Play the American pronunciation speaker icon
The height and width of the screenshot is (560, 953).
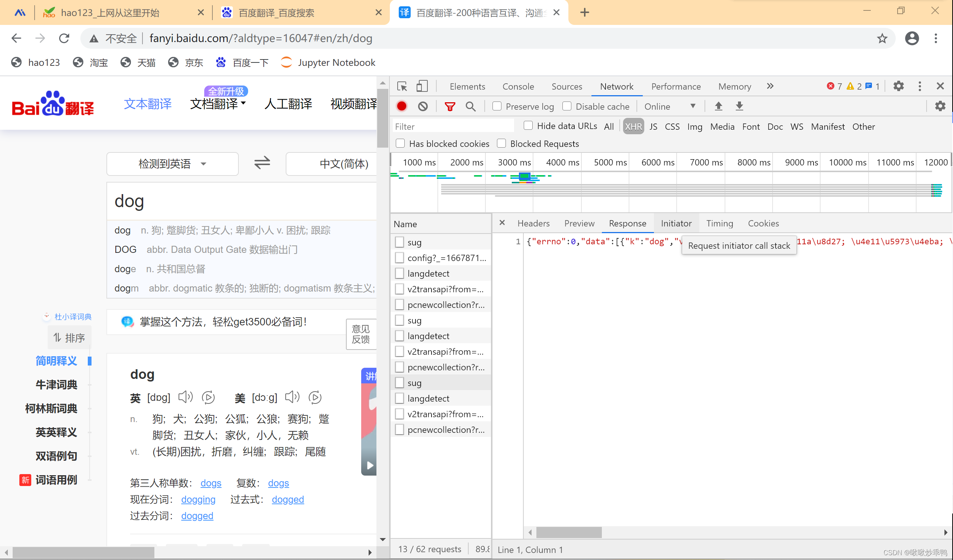tap(292, 397)
